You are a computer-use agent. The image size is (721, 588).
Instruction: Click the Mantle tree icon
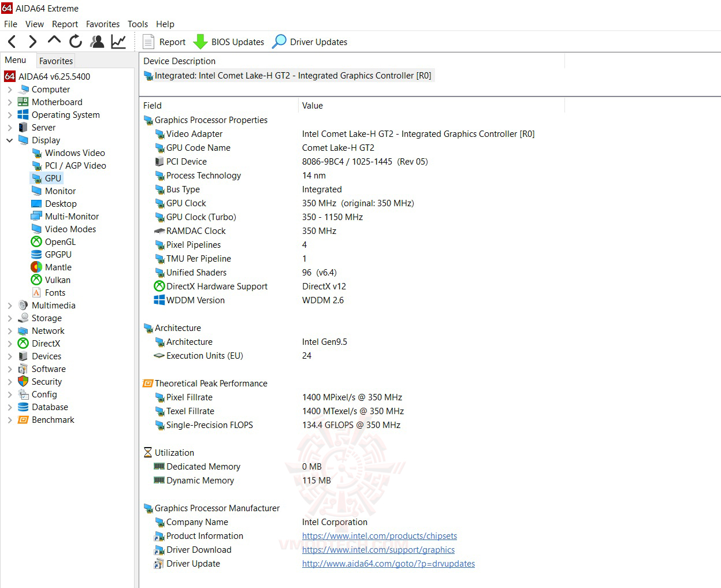[36, 267]
